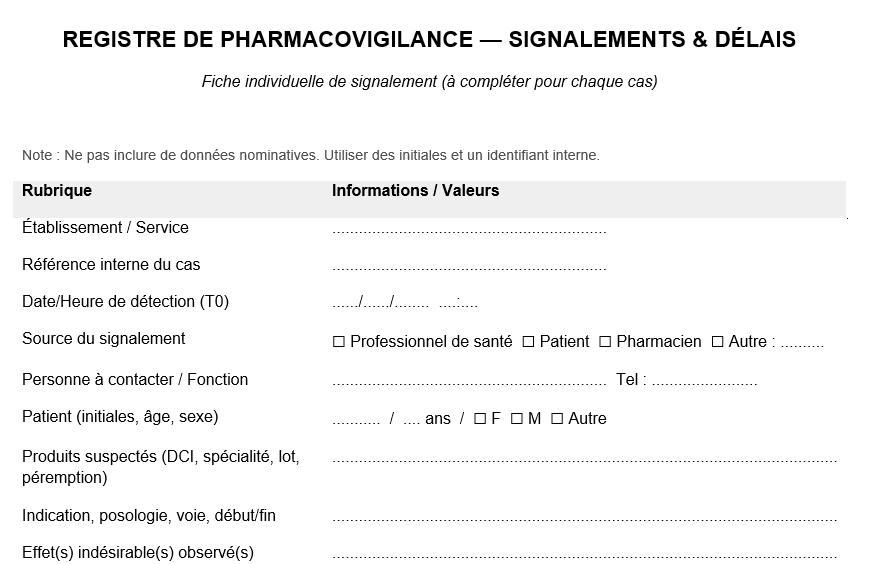Click the Référence interne du cas field

click(x=469, y=268)
